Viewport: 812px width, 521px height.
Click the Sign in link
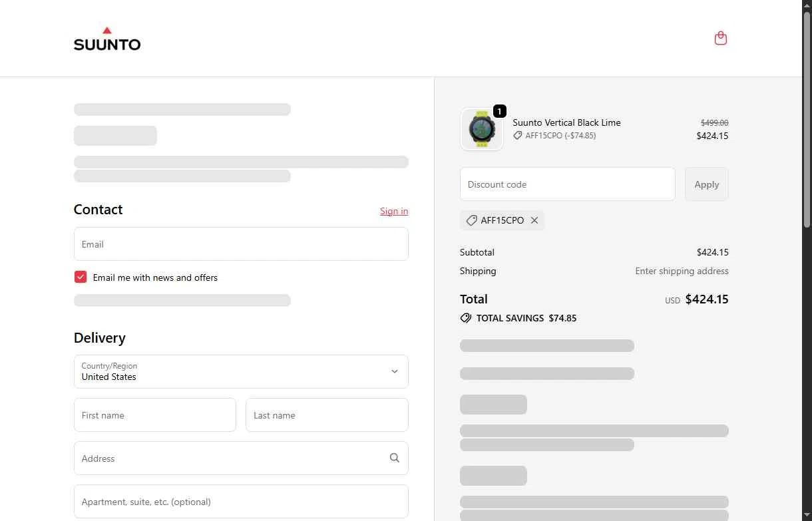click(x=394, y=211)
